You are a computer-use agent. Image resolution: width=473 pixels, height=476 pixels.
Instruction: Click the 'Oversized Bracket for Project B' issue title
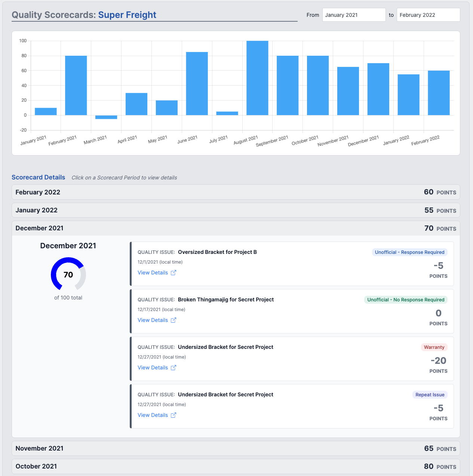(217, 252)
